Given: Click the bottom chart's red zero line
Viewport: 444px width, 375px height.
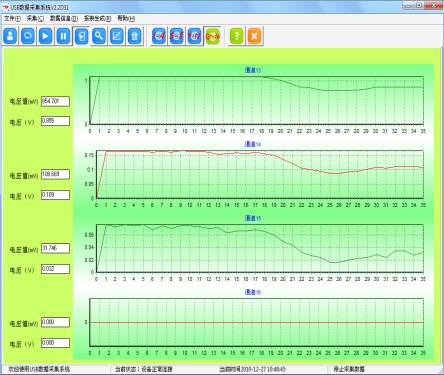Looking at the screenshot, I should [x=257, y=323].
